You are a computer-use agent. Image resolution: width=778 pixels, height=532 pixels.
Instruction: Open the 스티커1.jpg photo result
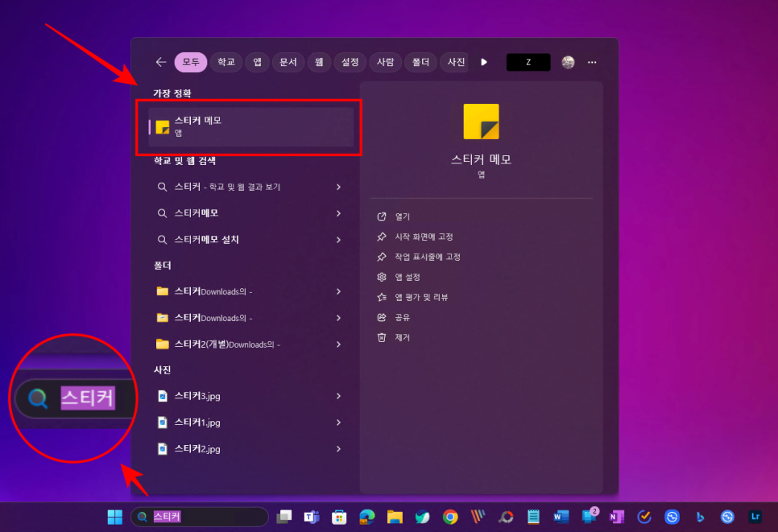coord(250,423)
